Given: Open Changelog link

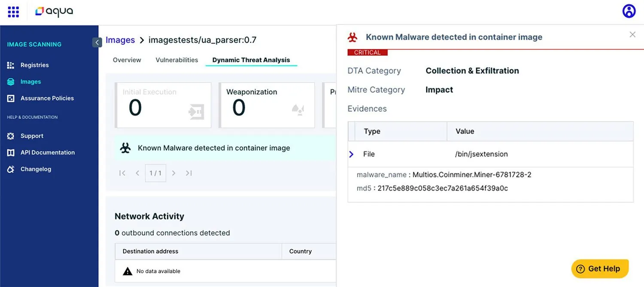Looking at the screenshot, I should pyautogui.click(x=36, y=169).
